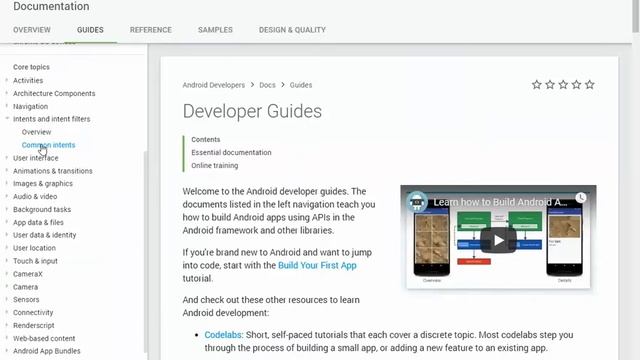Click the Android channel avatar on video
Image resolution: width=640 pixels, height=360 pixels.
(x=417, y=202)
